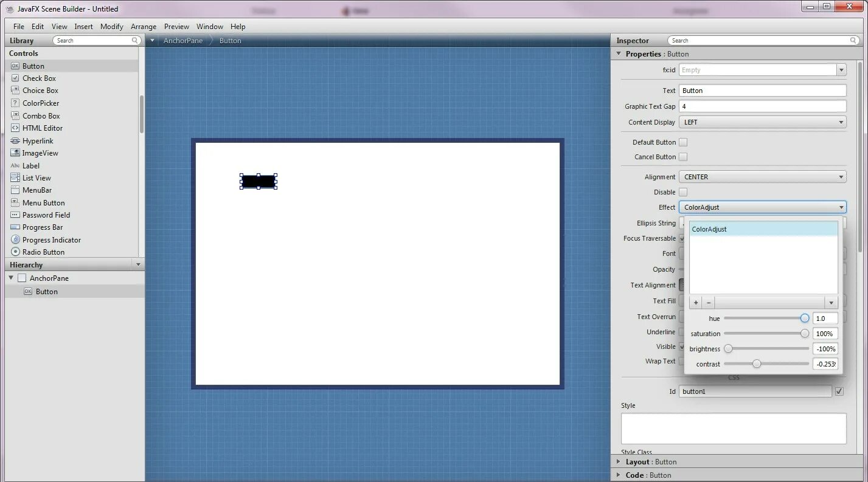Select the ColorPicker control icon
The width and height of the screenshot is (868, 482).
[x=15, y=103]
